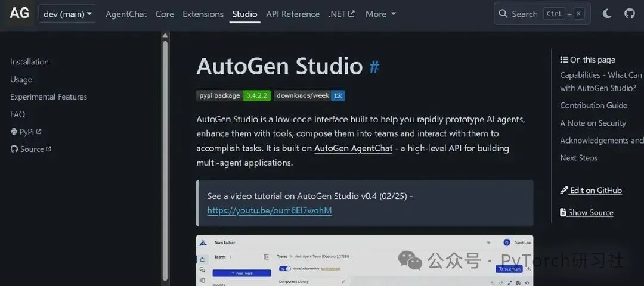Open the GitHub repository icon
The width and height of the screenshot is (644, 286).
[629, 14]
